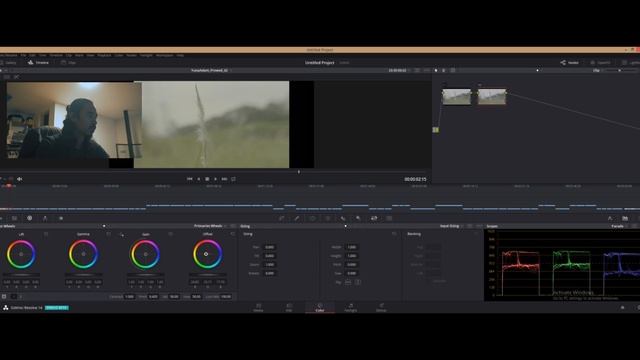
Task: Toggle the OpenFX panel button
Action: pos(600,62)
